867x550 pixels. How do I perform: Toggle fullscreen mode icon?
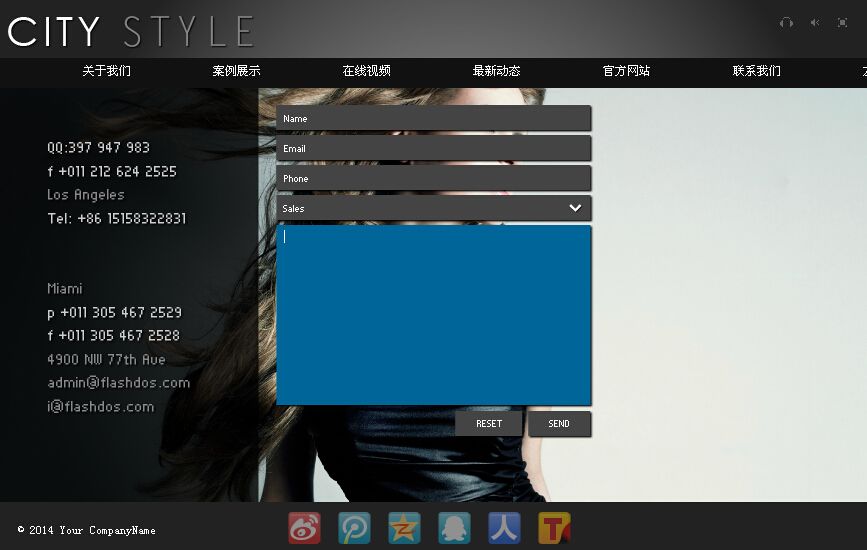(842, 23)
